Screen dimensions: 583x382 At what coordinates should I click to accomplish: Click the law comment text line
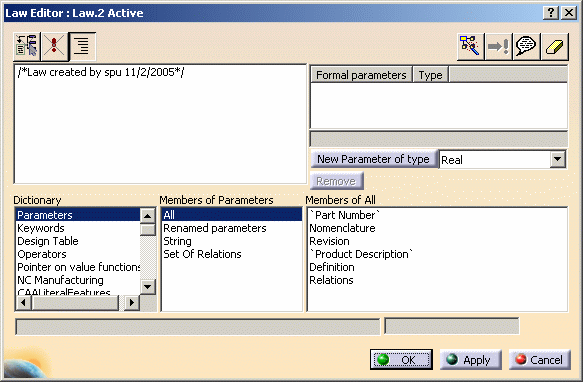[x=101, y=72]
